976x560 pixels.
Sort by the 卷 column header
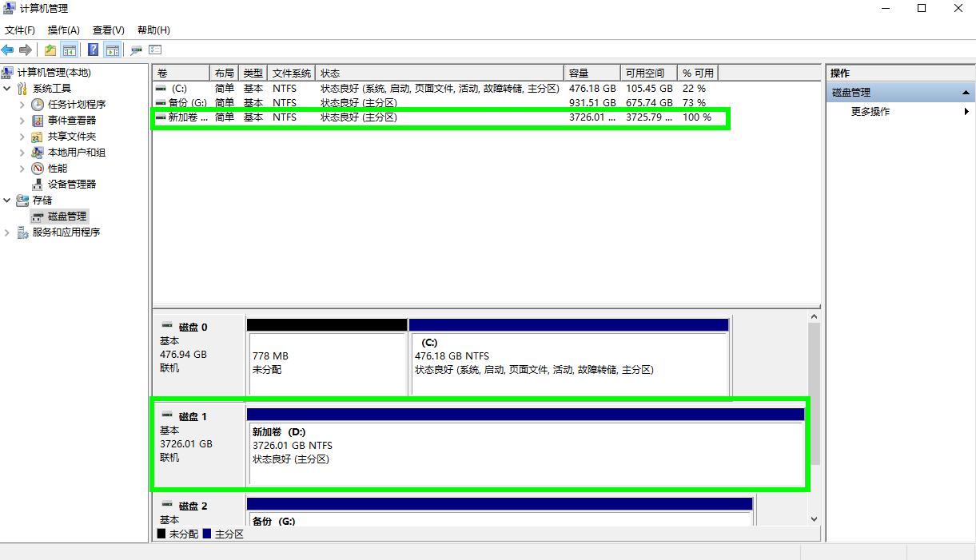click(181, 73)
